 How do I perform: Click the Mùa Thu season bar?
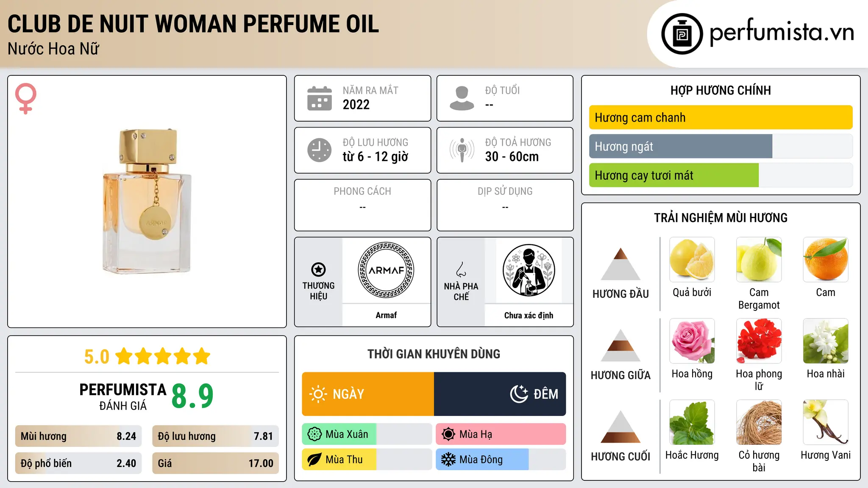click(367, 460)
